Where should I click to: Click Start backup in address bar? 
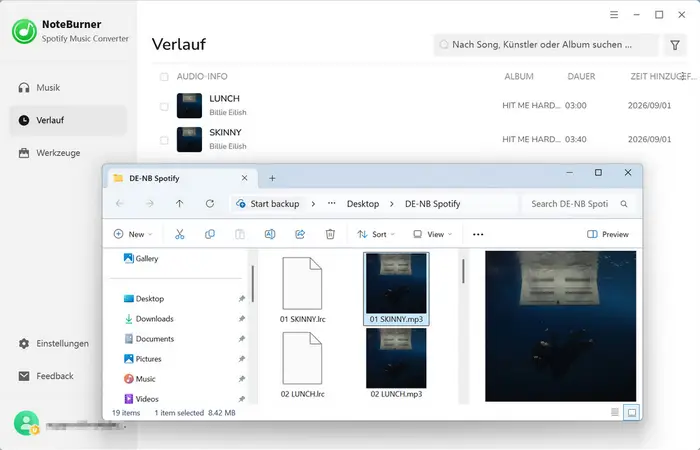pyautogui.click(x=268, y=204)
